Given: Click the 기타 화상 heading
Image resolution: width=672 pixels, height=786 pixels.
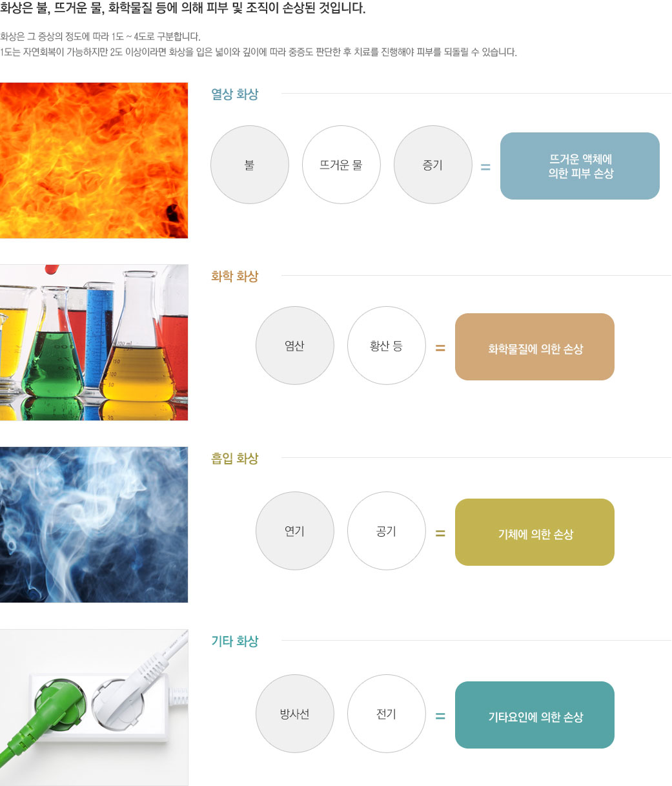Looking at the screenshot, I should click(x=235, y=641).
